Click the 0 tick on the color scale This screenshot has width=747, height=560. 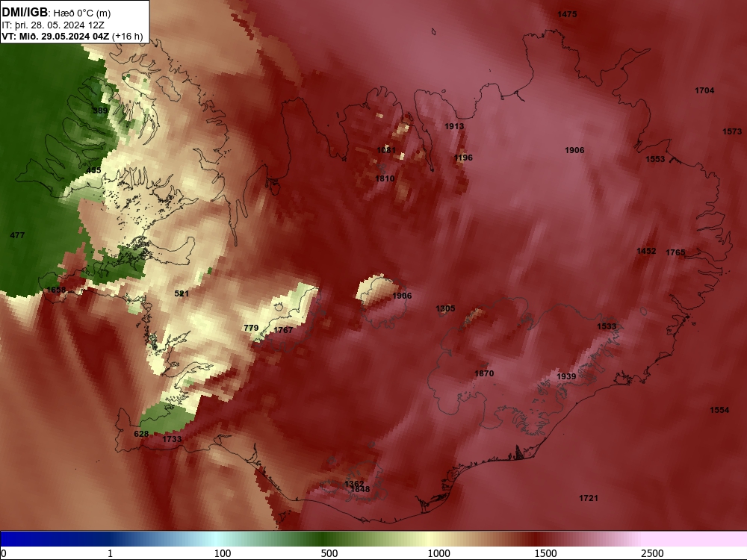[4, 553]
